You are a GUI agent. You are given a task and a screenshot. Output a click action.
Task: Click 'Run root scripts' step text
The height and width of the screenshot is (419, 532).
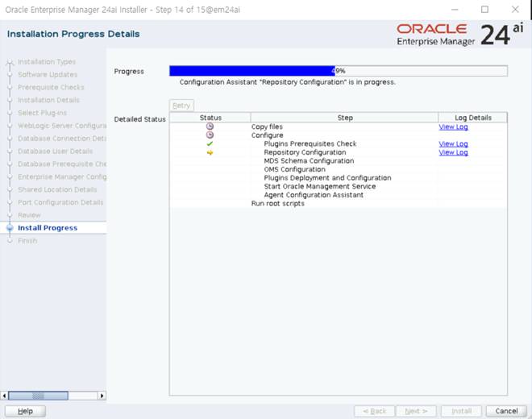[277, 204]
